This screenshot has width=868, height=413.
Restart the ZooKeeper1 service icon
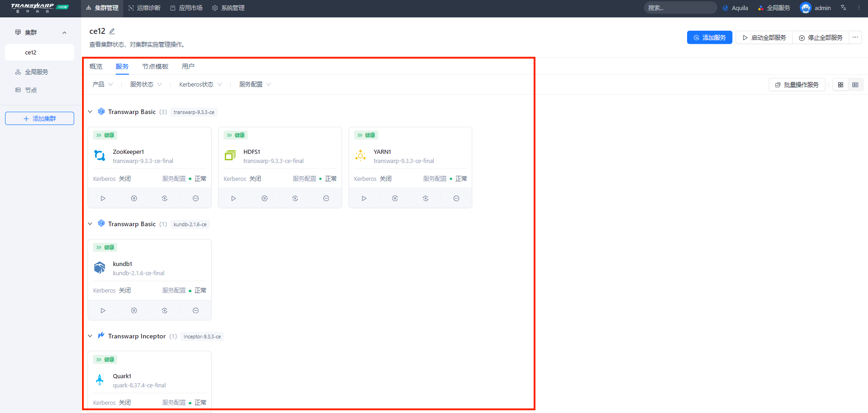[x=164, y=198]
